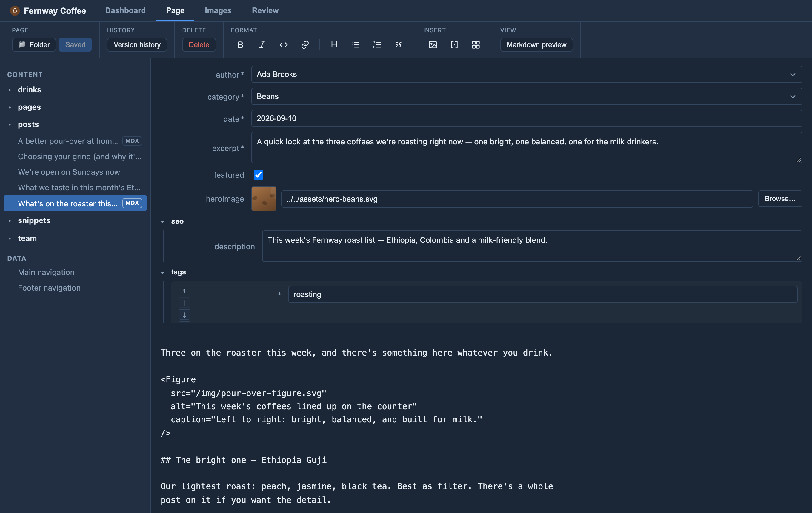Collapse the posts folder
This screenshot has height=513, width=812.
pyautogui.click(x=10, y=125)
